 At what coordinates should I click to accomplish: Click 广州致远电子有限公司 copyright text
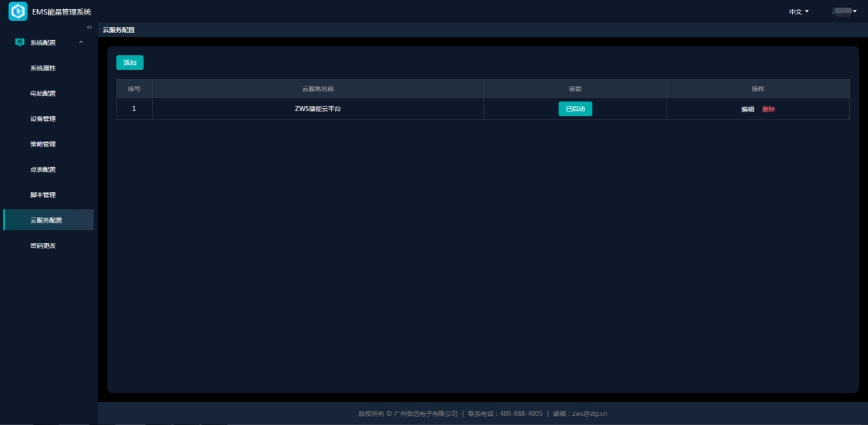coord(425,414)
